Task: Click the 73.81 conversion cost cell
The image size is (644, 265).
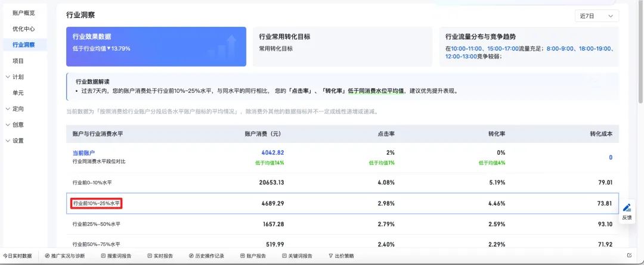Action: coord(605,204)
